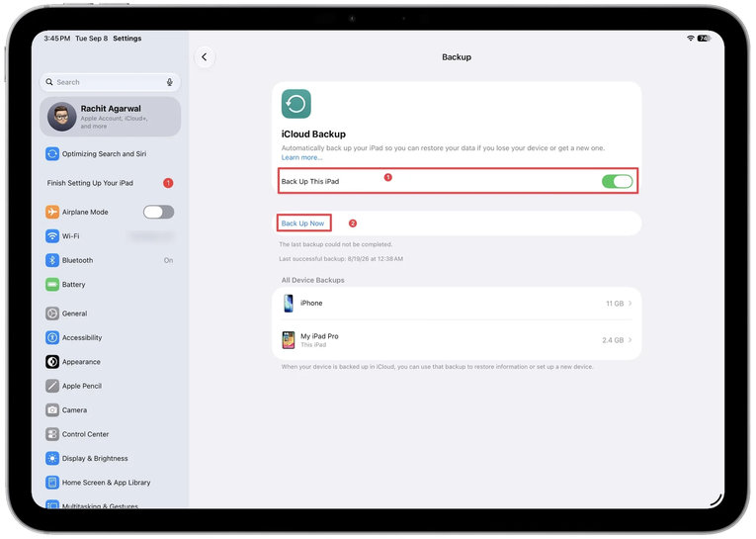Viewport: 756px width, 539px height.
Task: Click Home Screen & App Library label
Action: point(107,483)
